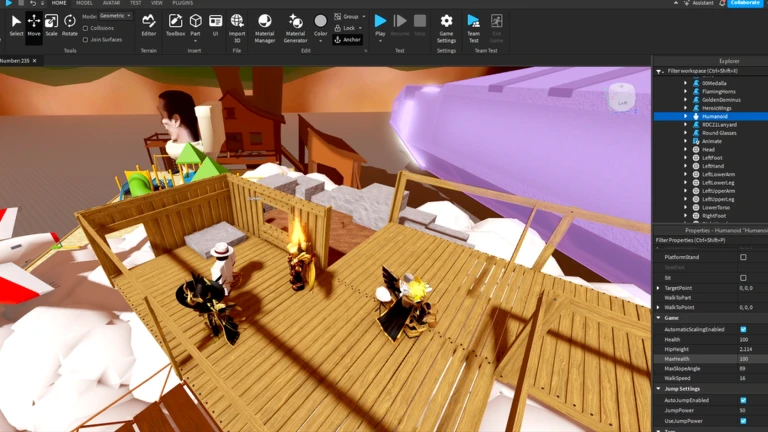768x432 pixels.
Task: Open the Assistant panel
Action: [699, 3]
